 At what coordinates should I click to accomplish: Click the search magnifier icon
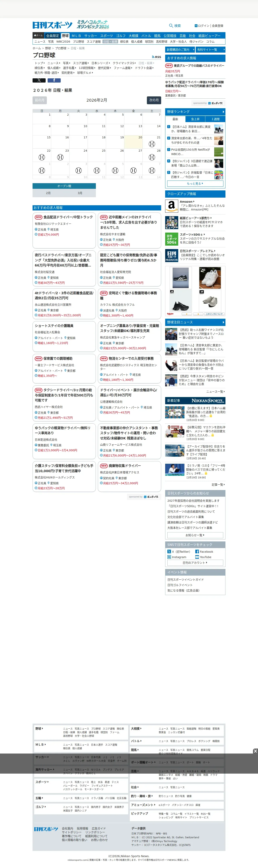coord(171,26)
